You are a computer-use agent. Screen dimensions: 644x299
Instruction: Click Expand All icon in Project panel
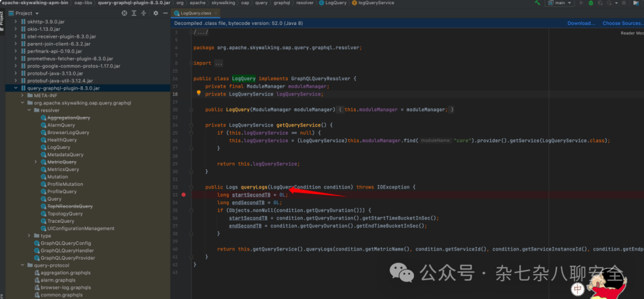pyautogui.click(x=134, y=13)
